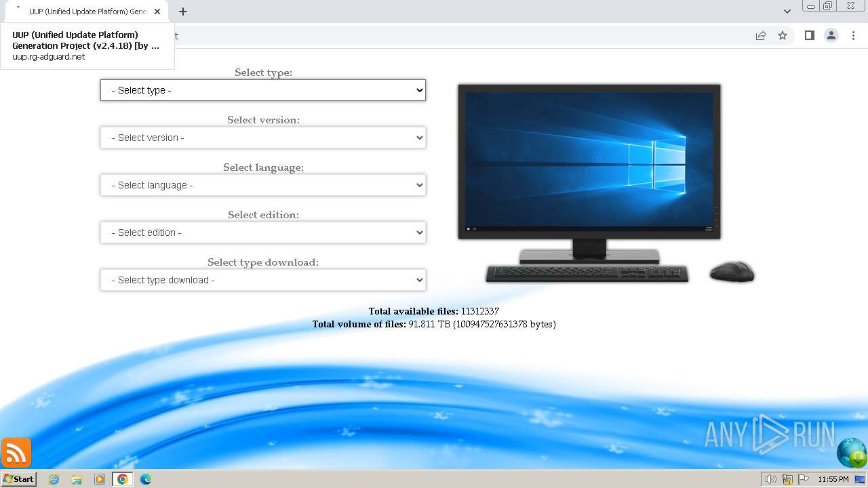Open the Select type download dropdown

pyautogui.click(x=263, y=280)
